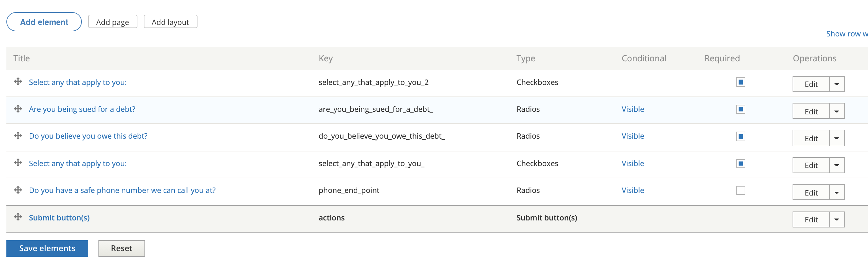
Task: Click Edit for select_any_that_apply_to_you_2 row
Action: click(x=811, y=84)
